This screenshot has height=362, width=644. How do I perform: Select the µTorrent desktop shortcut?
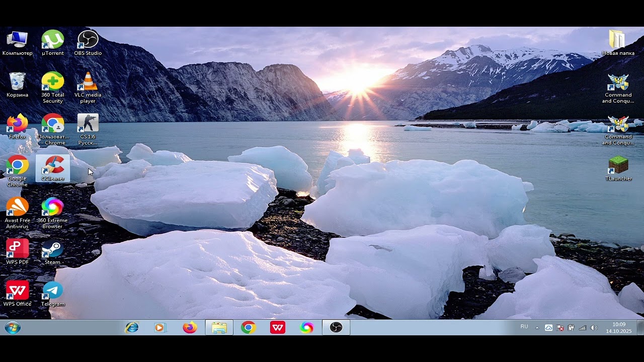click(53, 43)
